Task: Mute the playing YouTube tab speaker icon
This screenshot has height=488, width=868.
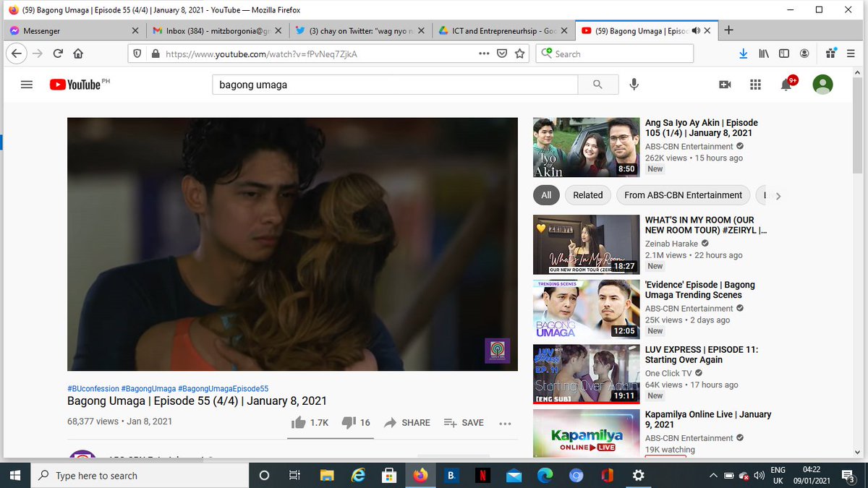Action: 696,31
